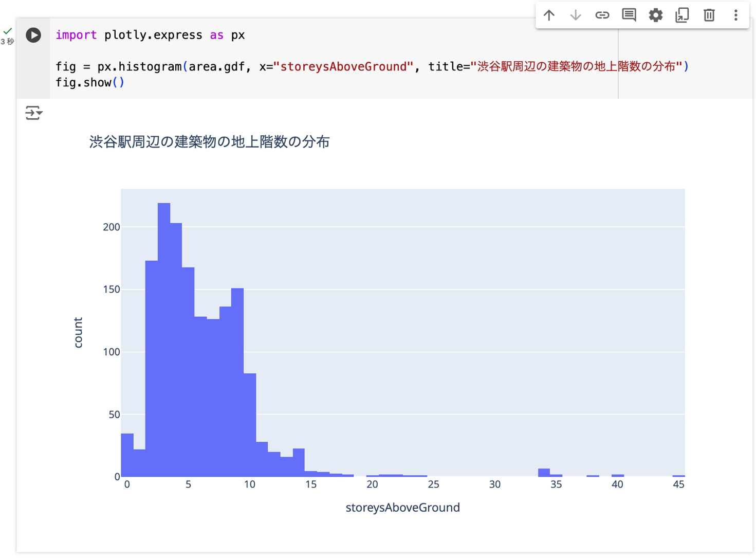Click the x-axis tick label 25

point(433,484)
